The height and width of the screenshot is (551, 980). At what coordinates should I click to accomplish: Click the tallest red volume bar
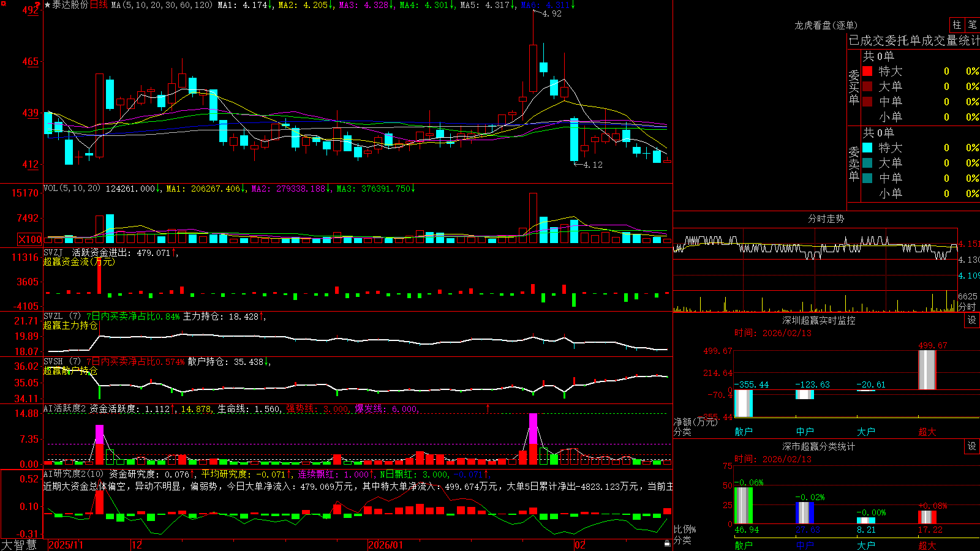(533, 219)
